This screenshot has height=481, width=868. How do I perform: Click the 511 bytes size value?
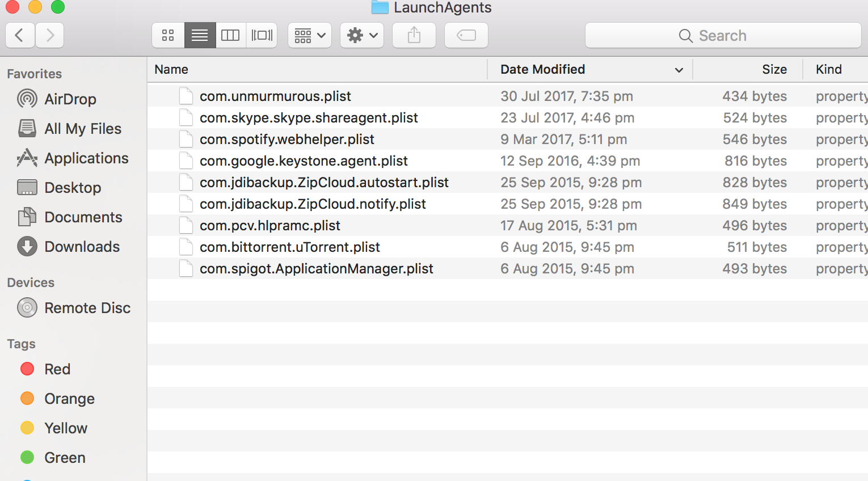pos(757,247)
